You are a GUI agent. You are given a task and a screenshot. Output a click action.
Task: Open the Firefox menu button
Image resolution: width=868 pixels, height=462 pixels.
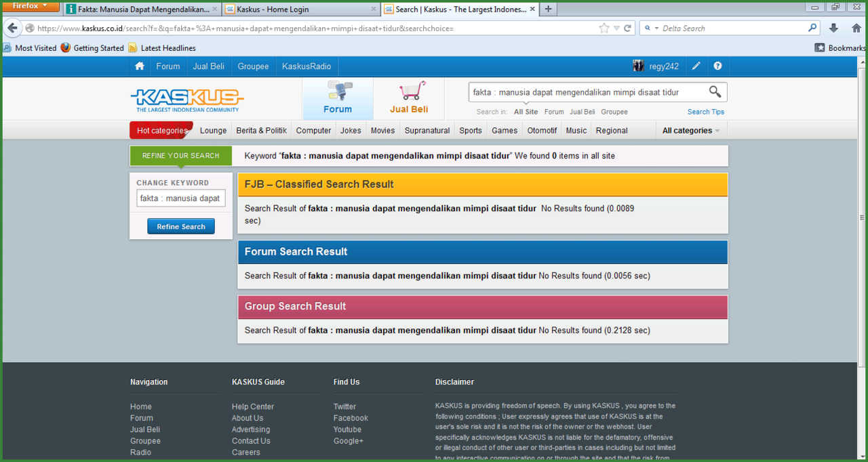point(31,6)
